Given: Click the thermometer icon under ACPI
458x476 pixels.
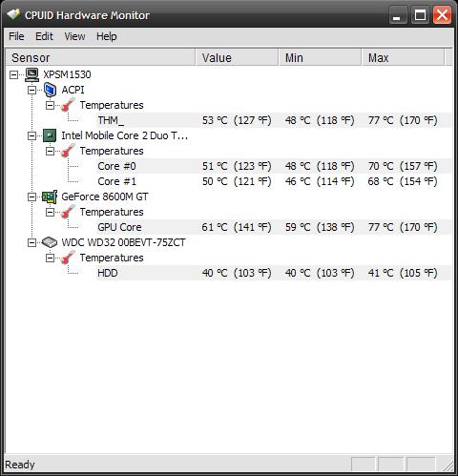Looking at the screenshot, I should pos(68,105).
